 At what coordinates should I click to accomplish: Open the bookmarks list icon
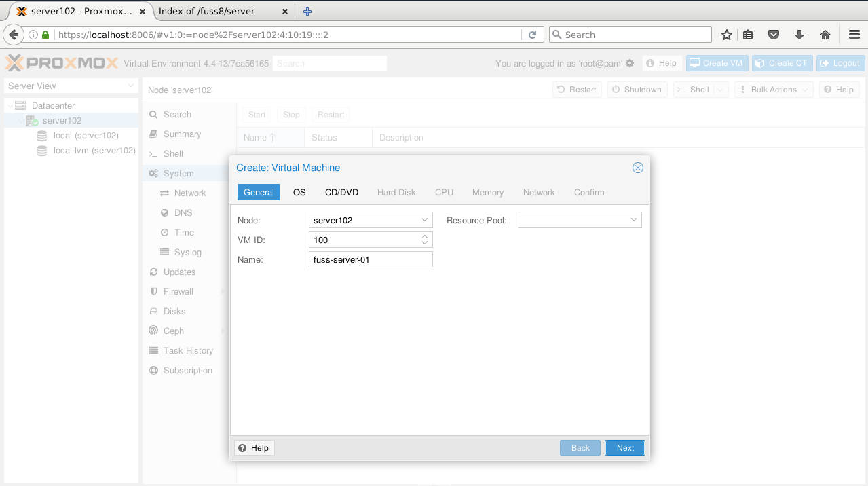pyautogui.click(x=748, y=35)
